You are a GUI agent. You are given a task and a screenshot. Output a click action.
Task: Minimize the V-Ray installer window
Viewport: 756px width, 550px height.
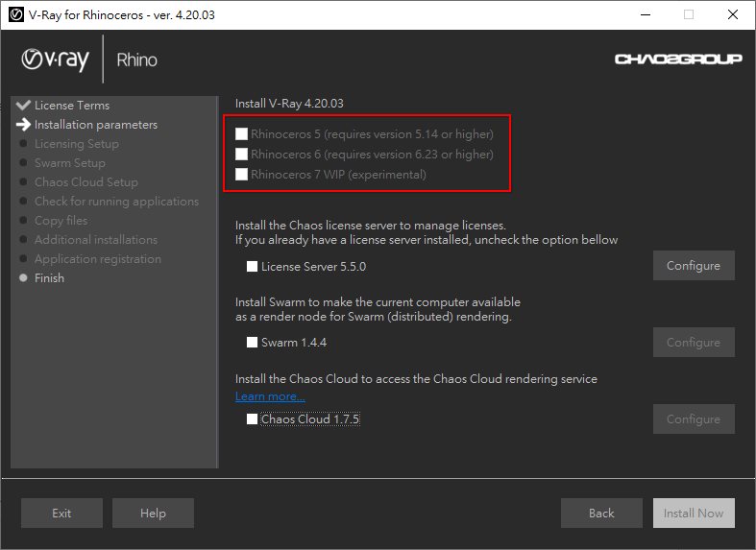(646, 14)
